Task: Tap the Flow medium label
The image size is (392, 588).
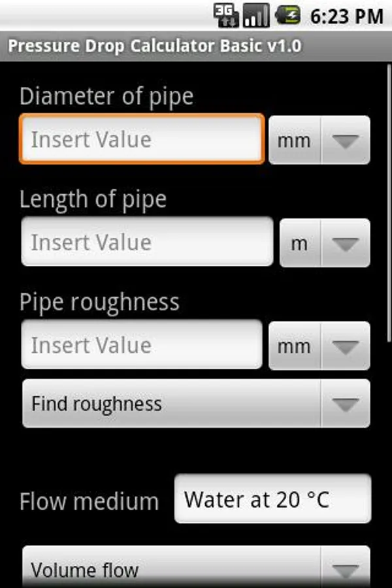Action: pyautogui.click(x=90, y=502)
